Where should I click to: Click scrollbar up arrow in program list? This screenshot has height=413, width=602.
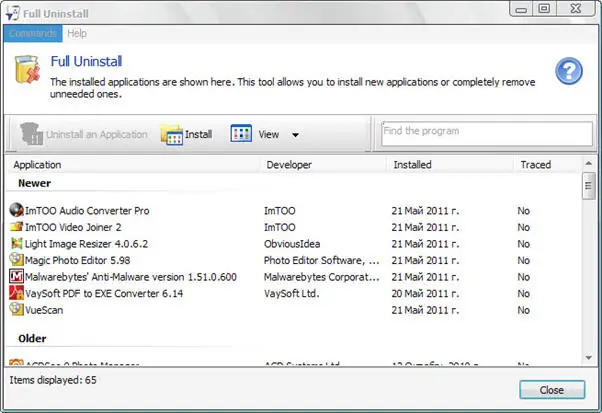[588, 164]
